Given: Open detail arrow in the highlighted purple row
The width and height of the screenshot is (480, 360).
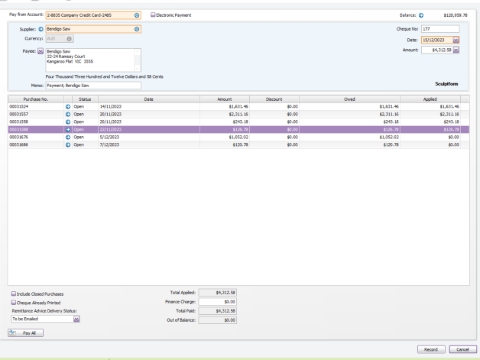Looking at the screenshot, I should pos(68,130).
